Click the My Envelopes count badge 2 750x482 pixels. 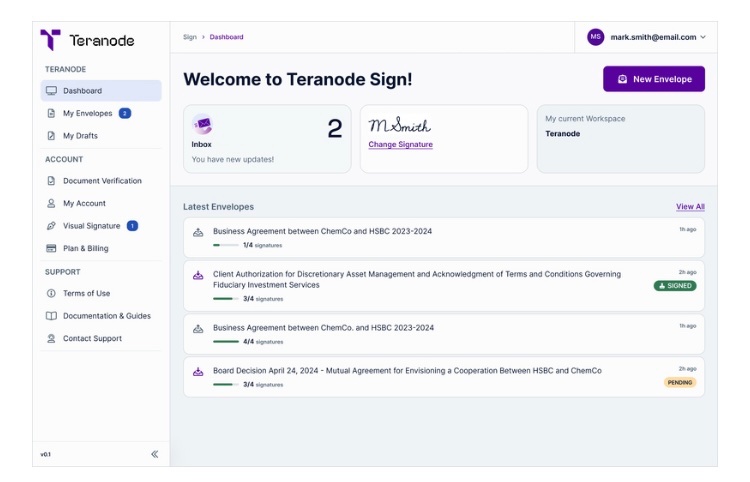tap(125, 113)
